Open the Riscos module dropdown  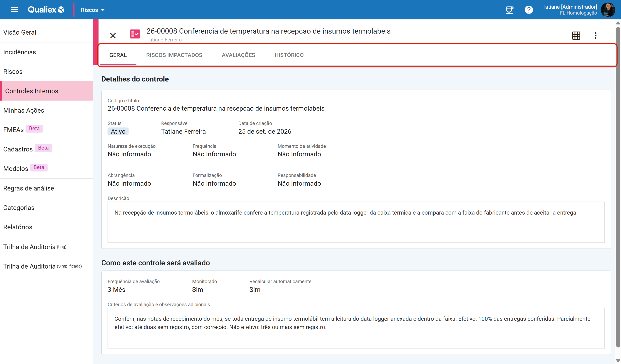click(x=93, y=10)
